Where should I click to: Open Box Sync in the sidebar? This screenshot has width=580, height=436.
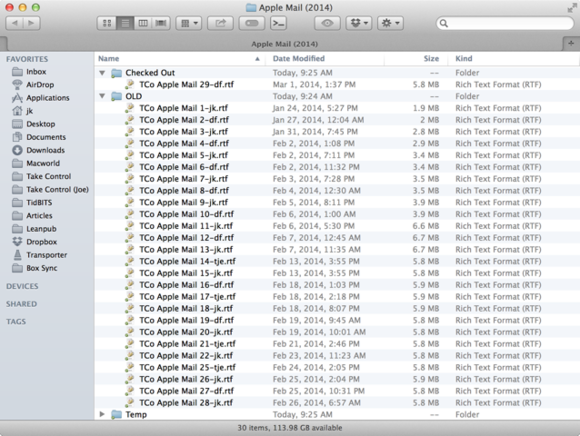tap(41, 268)
